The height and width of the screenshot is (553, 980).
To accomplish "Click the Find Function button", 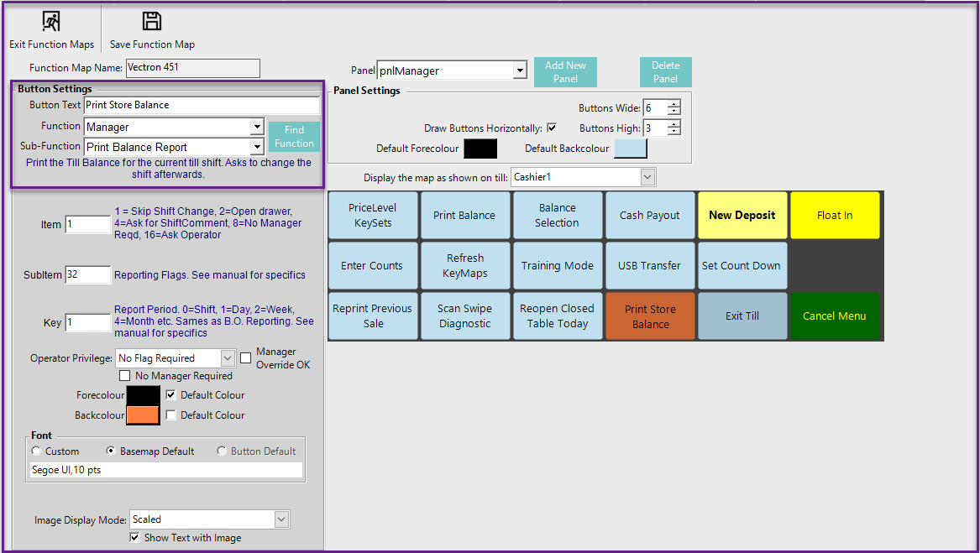I will 294,137.
